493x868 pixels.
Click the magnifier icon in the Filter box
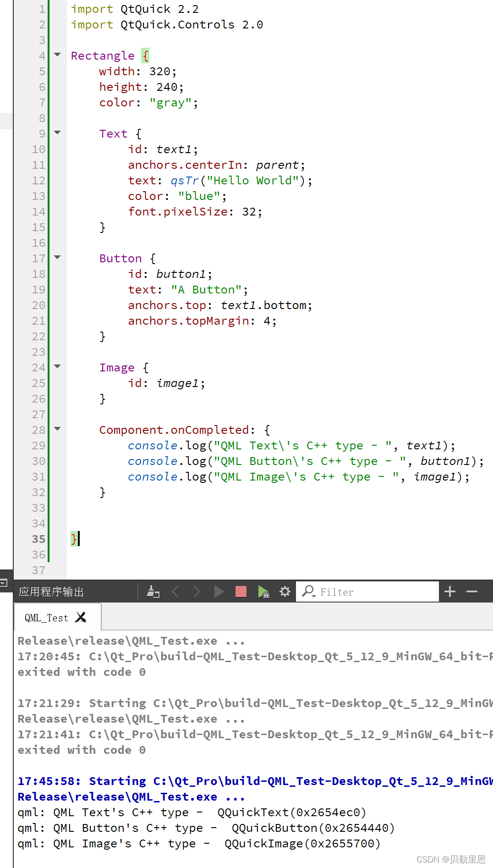click(308, 592)
